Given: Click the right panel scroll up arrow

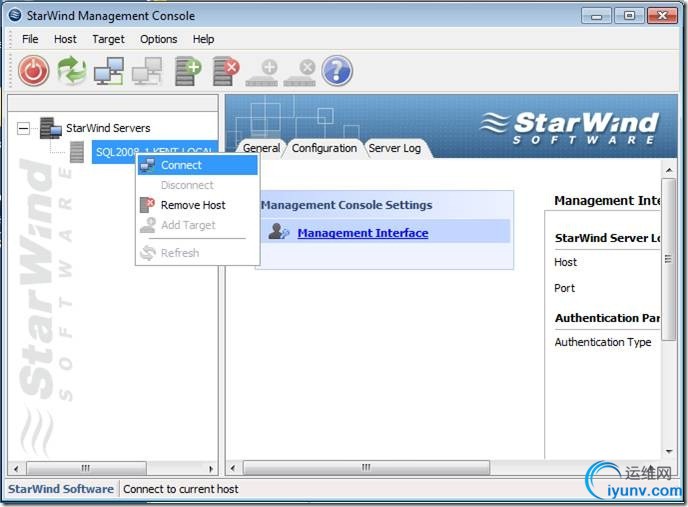Looking at the screenshot, I should pos(669,170).
